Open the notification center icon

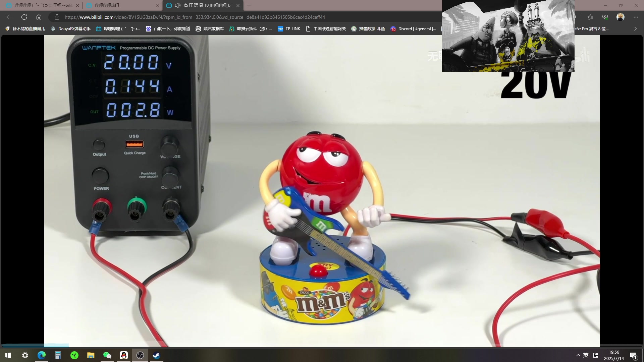[634, 355]
